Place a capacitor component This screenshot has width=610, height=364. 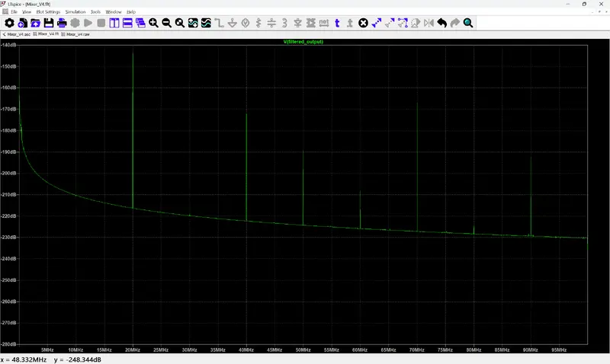tap(271, 23)
